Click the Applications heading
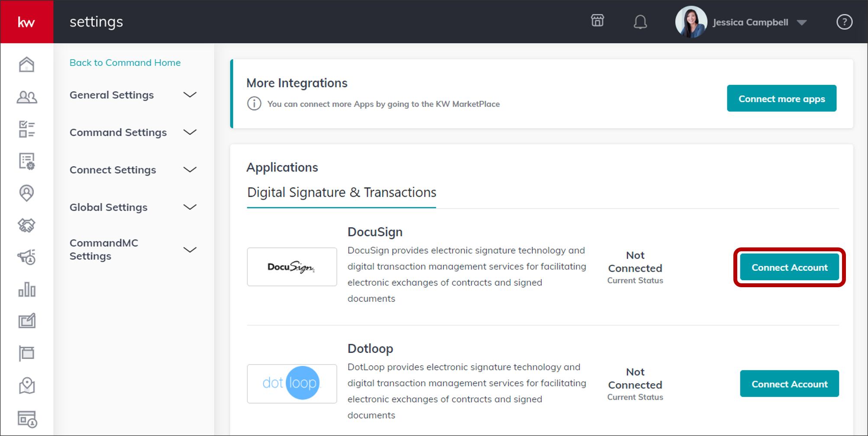Viewport: 868px width, 436px height. tap(282, 167)
